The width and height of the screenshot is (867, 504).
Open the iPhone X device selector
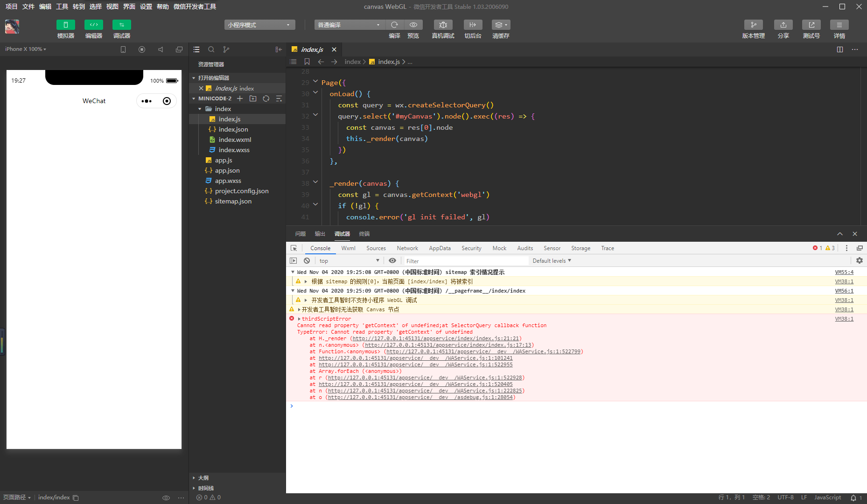(x=26, y=49)
